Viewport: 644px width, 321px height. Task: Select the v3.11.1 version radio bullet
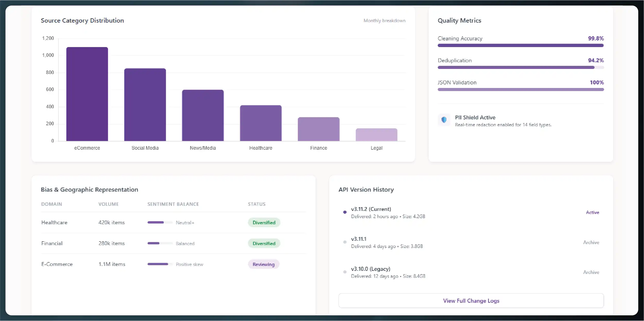click(x=345, y=242)
